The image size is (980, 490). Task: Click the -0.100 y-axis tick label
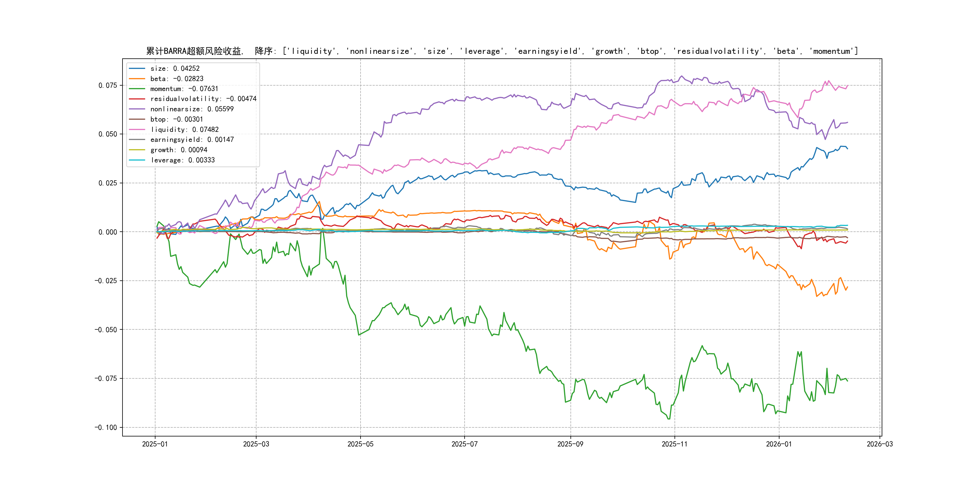tap(106, 428)
